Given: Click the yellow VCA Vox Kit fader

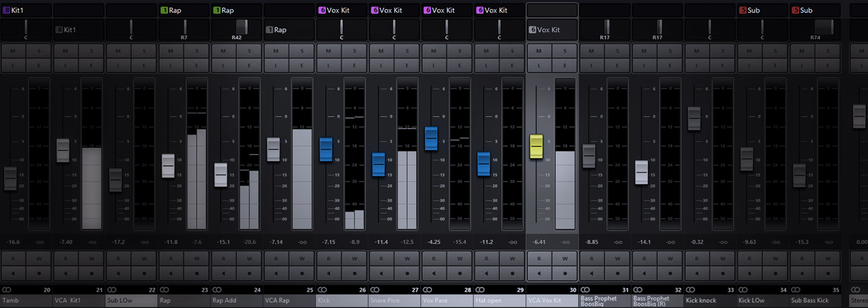Looking at the screenshot, I should 536,146.
